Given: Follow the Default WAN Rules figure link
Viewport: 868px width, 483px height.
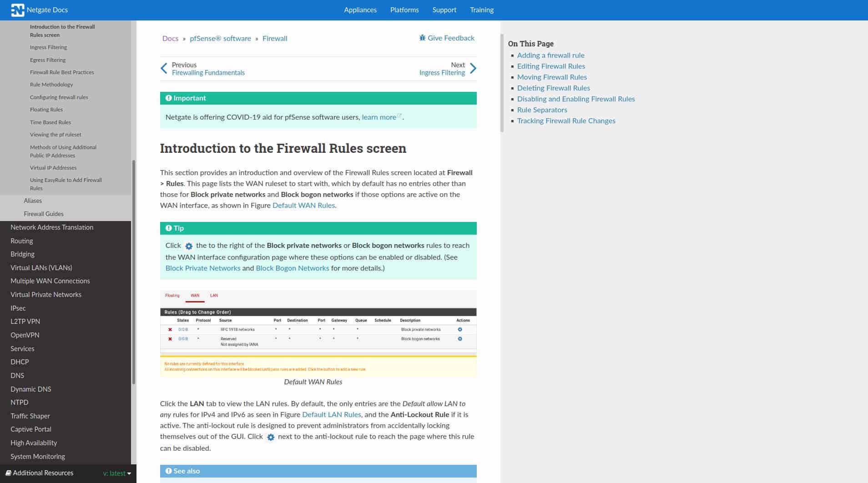Looking at the screenshot, I should point(303,205).
